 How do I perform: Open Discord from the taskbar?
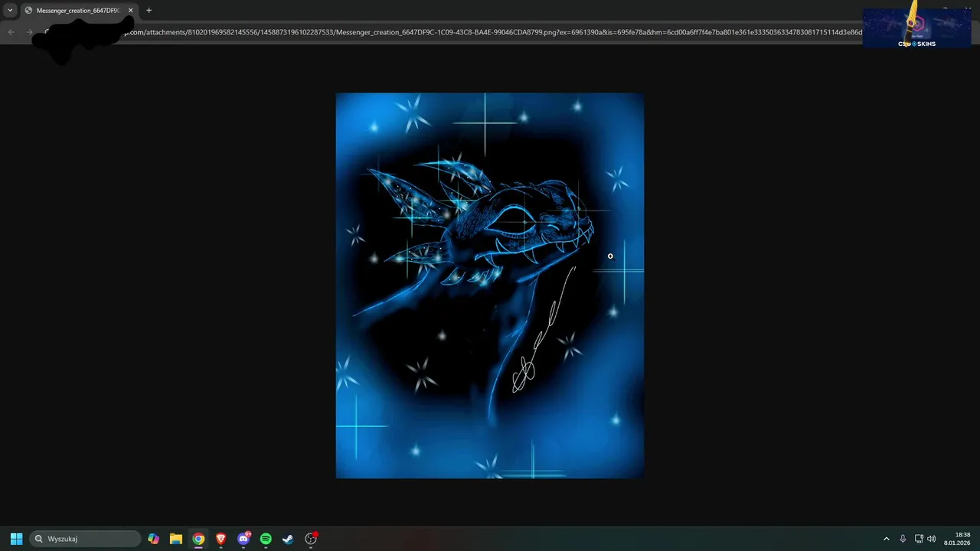(243, 539)
